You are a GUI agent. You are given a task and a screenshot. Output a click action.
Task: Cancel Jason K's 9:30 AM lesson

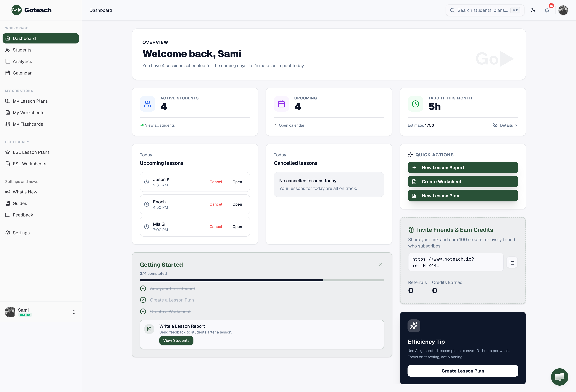point(216,182)
